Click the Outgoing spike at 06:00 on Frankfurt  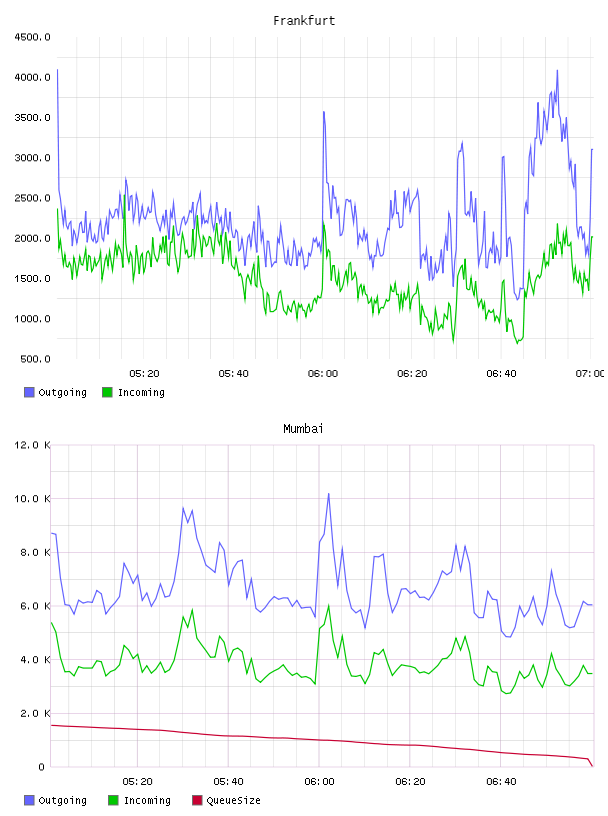click(x=324, y=112)
